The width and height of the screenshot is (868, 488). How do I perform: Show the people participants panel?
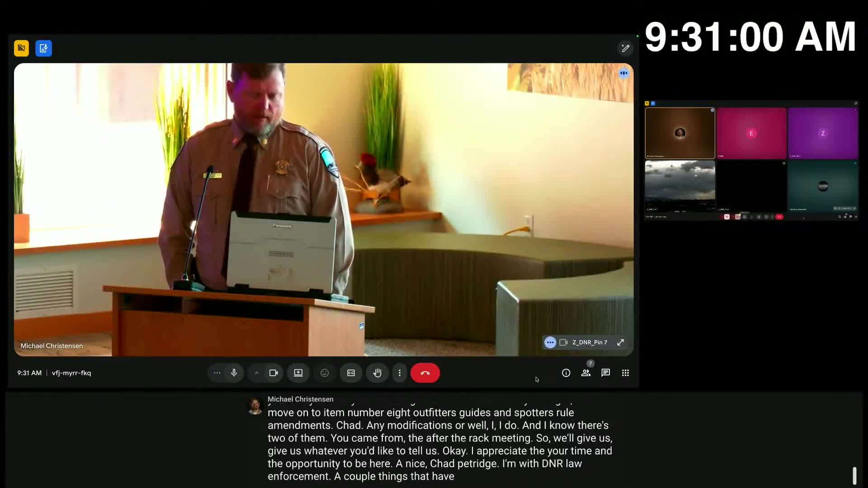(x=585, y=373)
